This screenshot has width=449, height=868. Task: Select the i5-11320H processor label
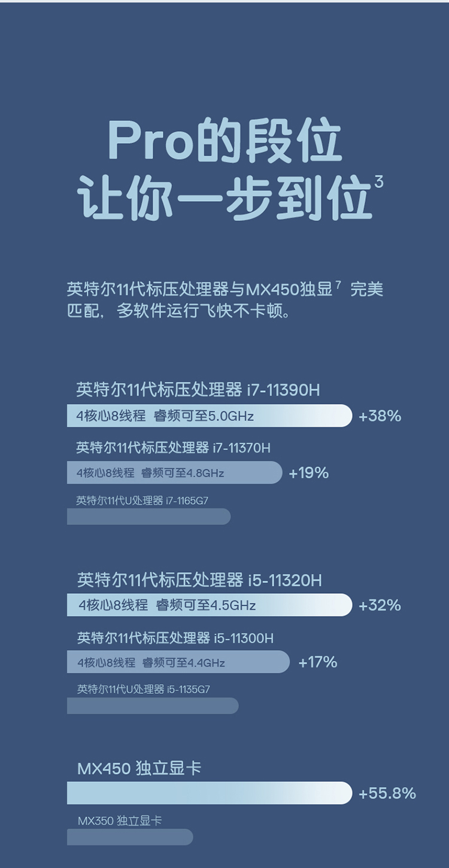199,580
